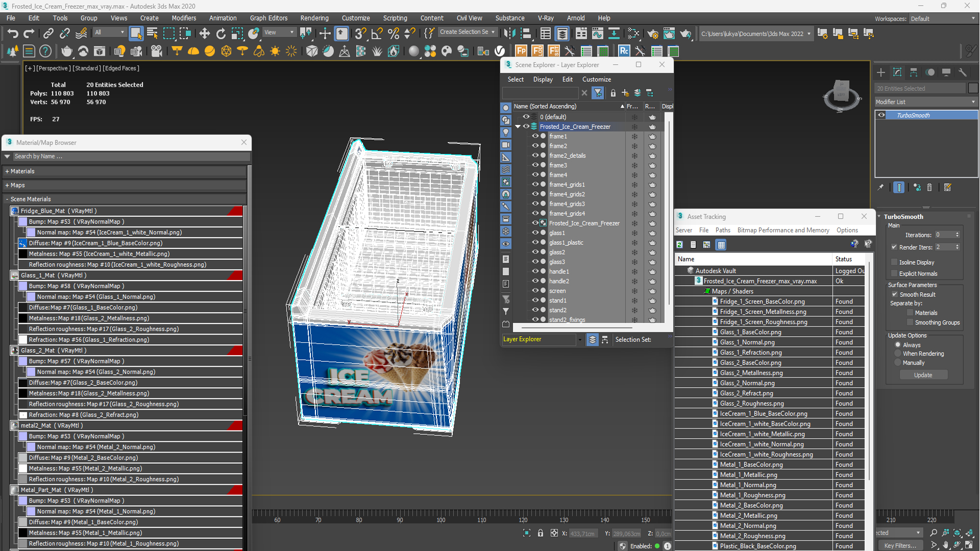This screenshot has height=551, width=980.
Task: Click the Edged Faces viewport label
Action: click(x=121, y=68)
